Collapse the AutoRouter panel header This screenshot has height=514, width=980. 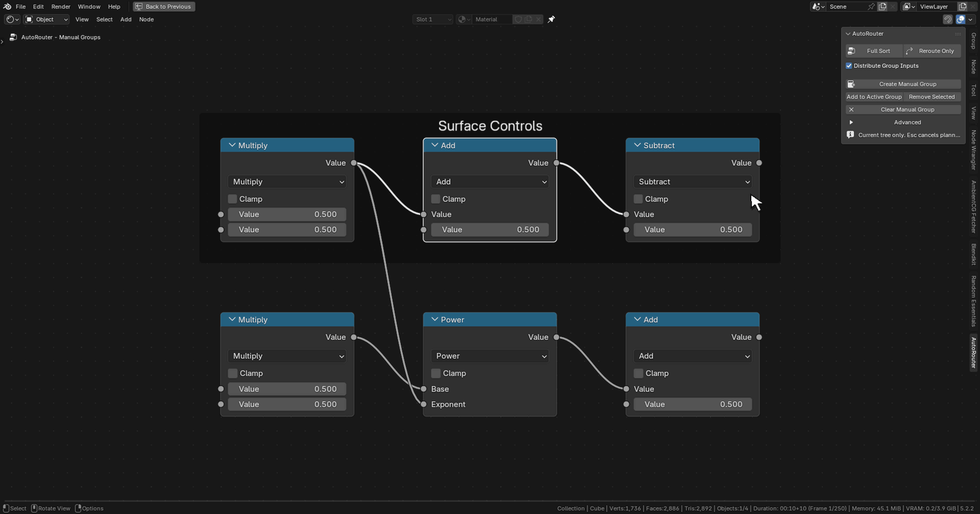coord(848,33)
